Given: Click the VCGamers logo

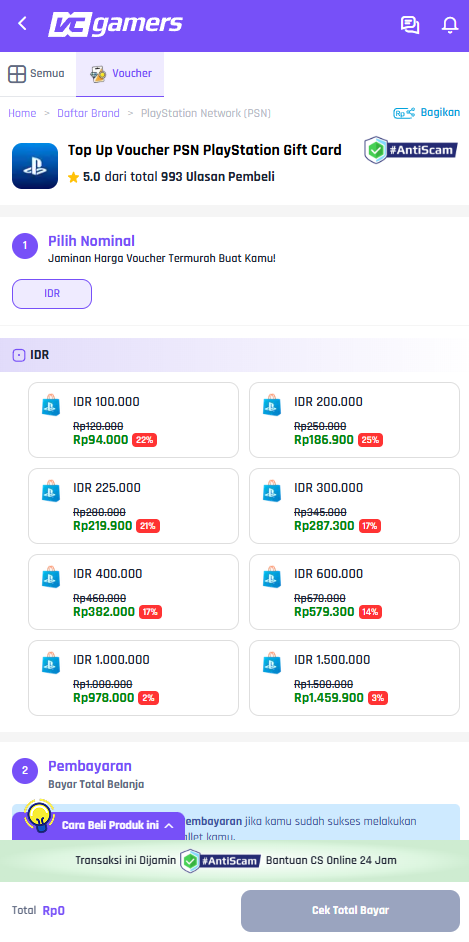Looking at the screenshot, I should [115, 25].
